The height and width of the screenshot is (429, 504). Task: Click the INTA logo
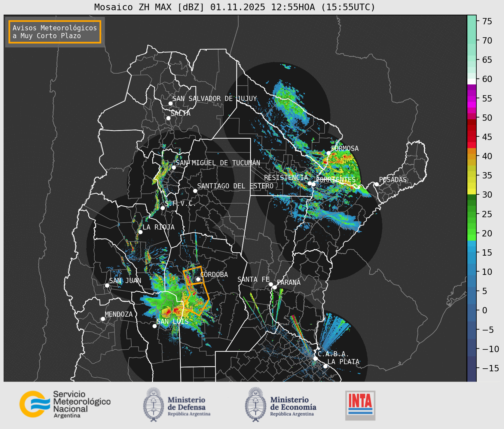coord(360,405)
